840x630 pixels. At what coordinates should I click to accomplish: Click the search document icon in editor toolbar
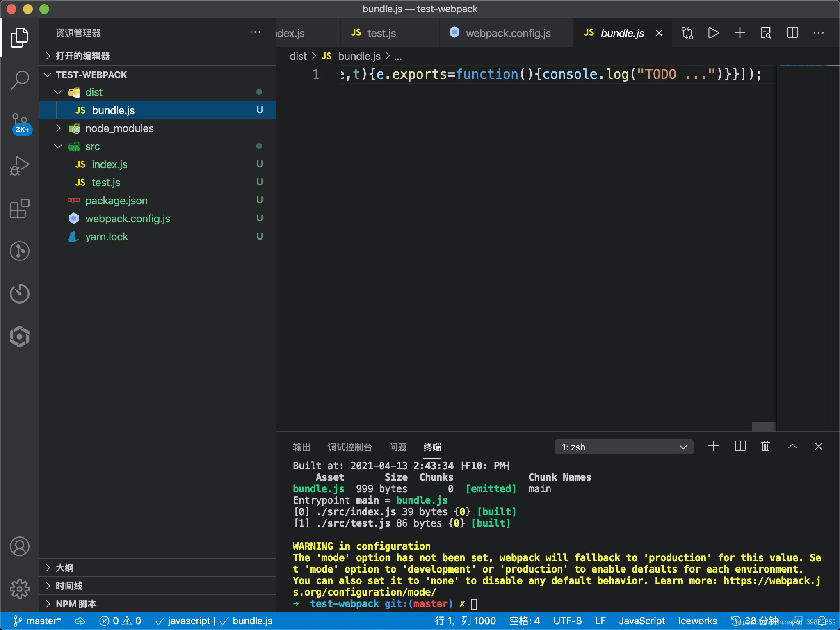(766, 33)
